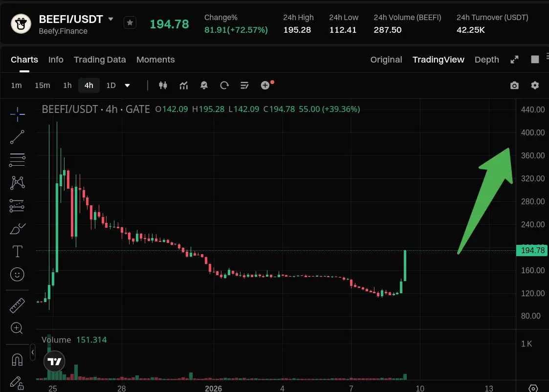Image resolution: width=549 pixels, height=392 pixels.
Task: Open the Trading Data tab
Action: click(x=100, y=60)
